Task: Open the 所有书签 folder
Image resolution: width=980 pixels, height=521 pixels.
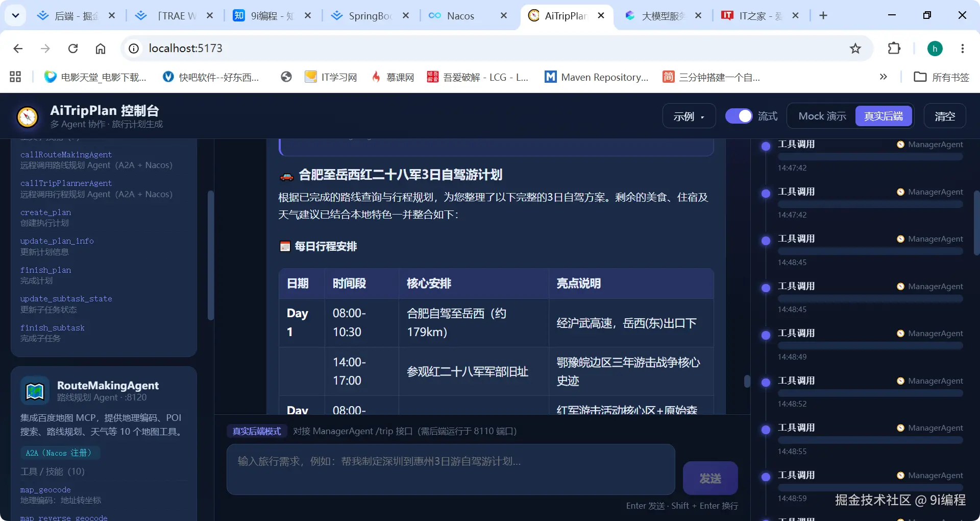Action: (941, 77)
